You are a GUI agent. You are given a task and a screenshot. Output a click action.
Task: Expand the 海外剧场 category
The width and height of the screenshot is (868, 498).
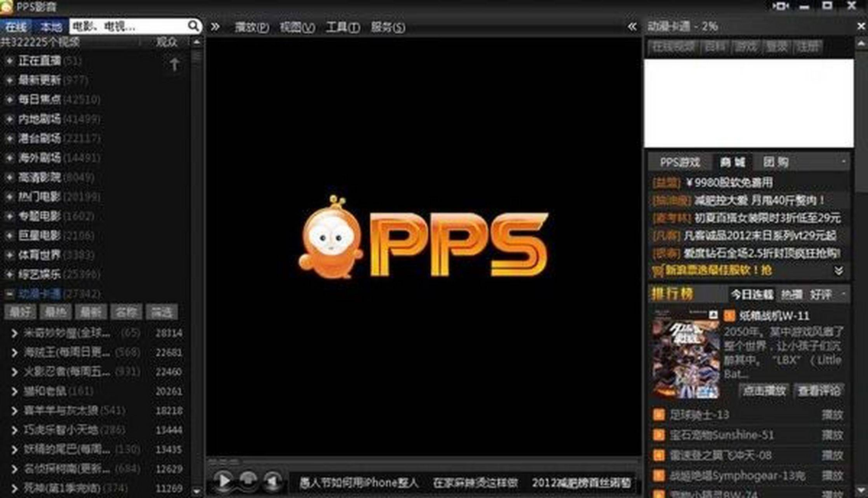pos(9,158)
